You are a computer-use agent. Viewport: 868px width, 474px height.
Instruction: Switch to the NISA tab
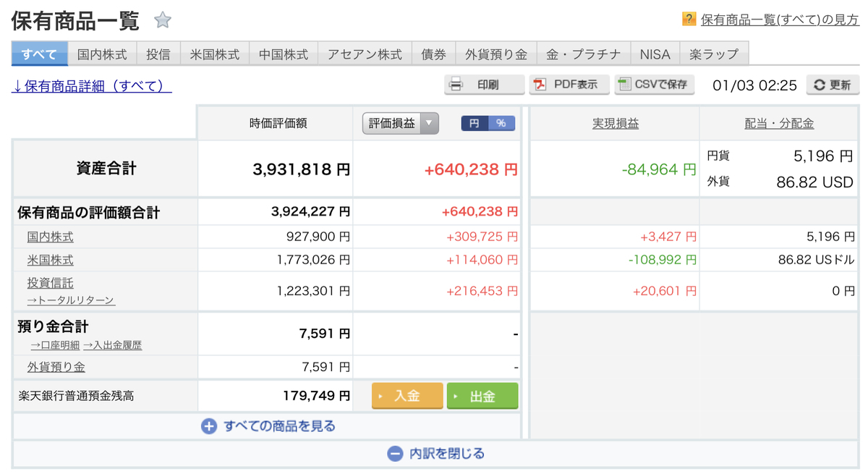[655, 54]
